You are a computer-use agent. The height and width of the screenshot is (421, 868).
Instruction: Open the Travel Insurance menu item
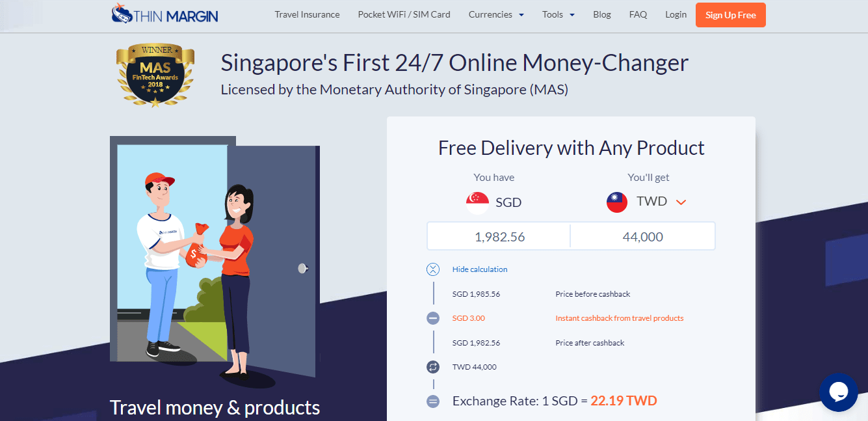point(307,14)
